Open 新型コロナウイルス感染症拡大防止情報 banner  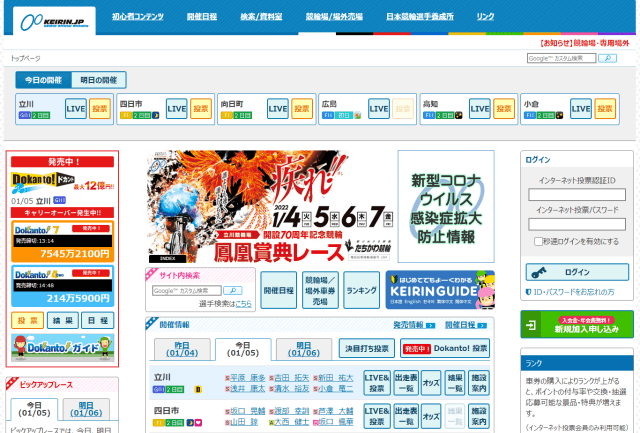point(446,207)
